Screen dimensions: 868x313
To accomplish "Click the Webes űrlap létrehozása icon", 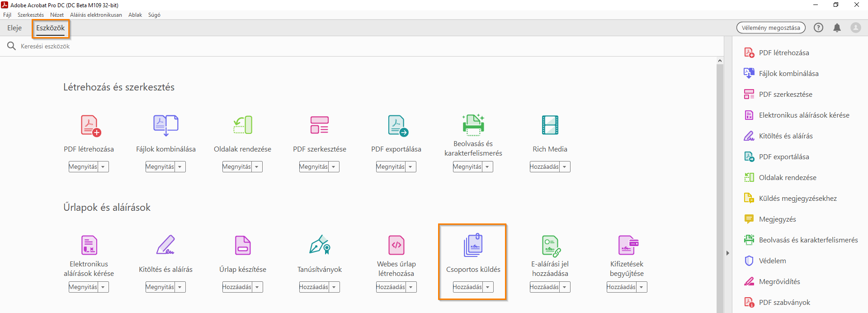I will point(396,245).
